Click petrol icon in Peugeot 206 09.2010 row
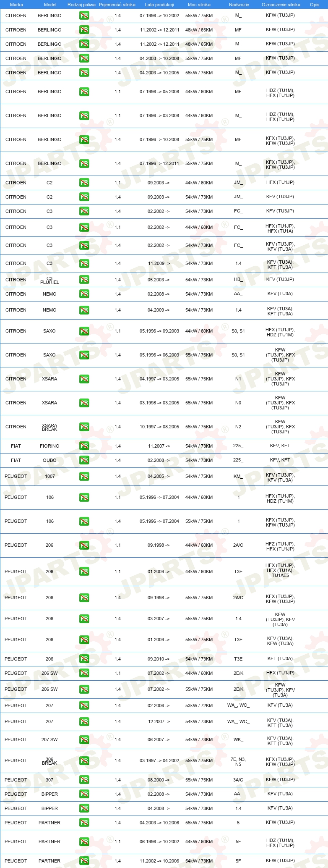This screenshot has height=868, width=328. 84,659
